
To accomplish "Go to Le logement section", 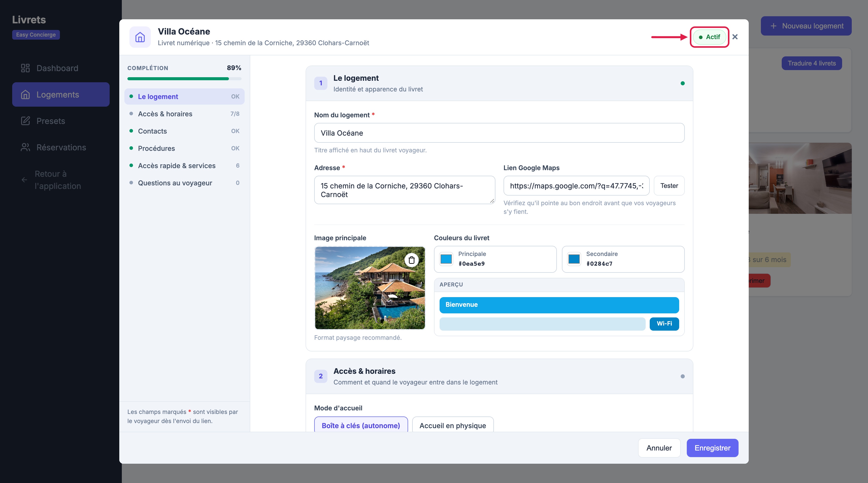I will pos(184,97).
